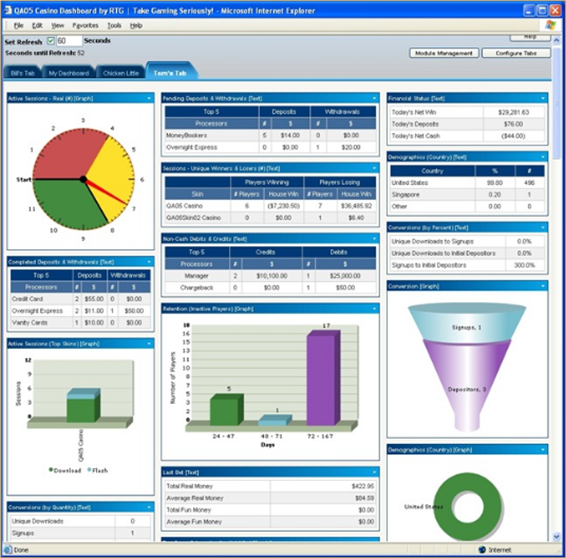Click the refresh seconds input field
This screenshot has width=566, height=558.
point(69,41)
